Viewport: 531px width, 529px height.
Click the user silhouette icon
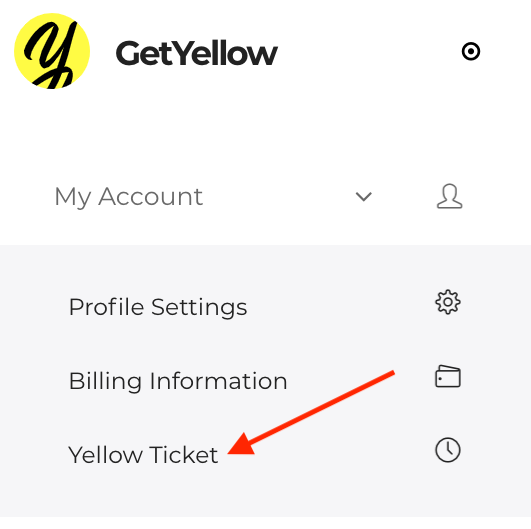(449, 196)
